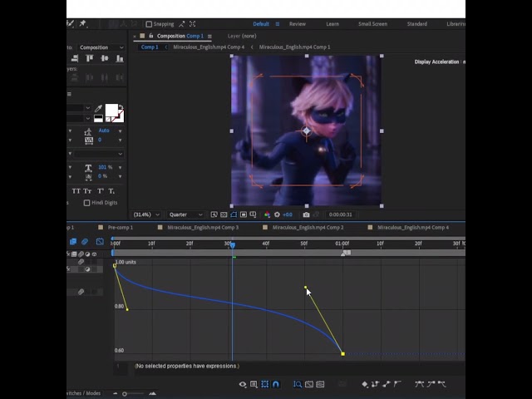Click the no-stroke color box

coord(108,120)
